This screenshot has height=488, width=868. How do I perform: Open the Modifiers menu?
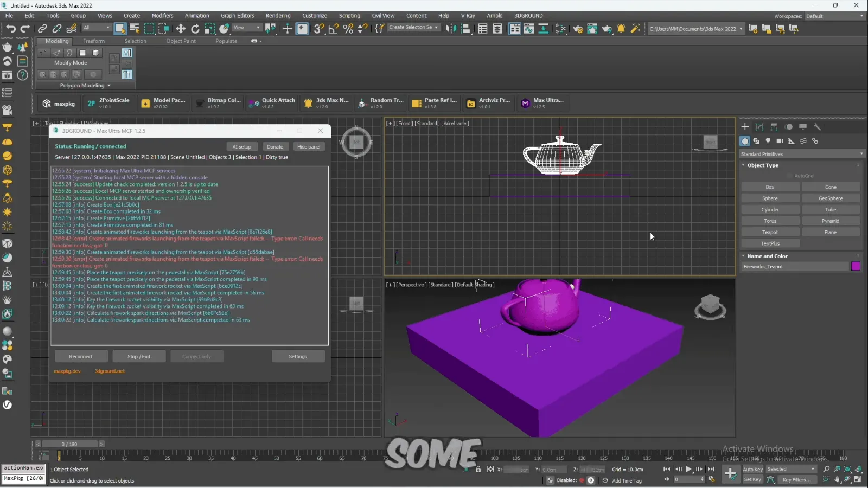[x=162, y=16]
